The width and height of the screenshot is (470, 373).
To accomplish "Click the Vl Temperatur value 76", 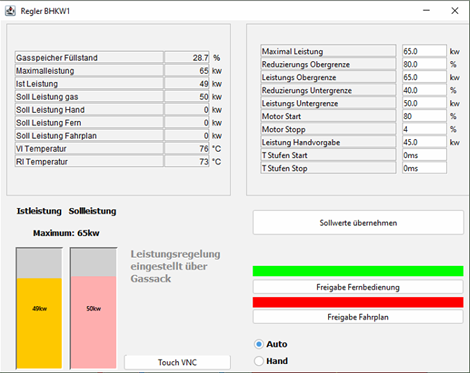I will pyautogui.click(x=187, y=149).
